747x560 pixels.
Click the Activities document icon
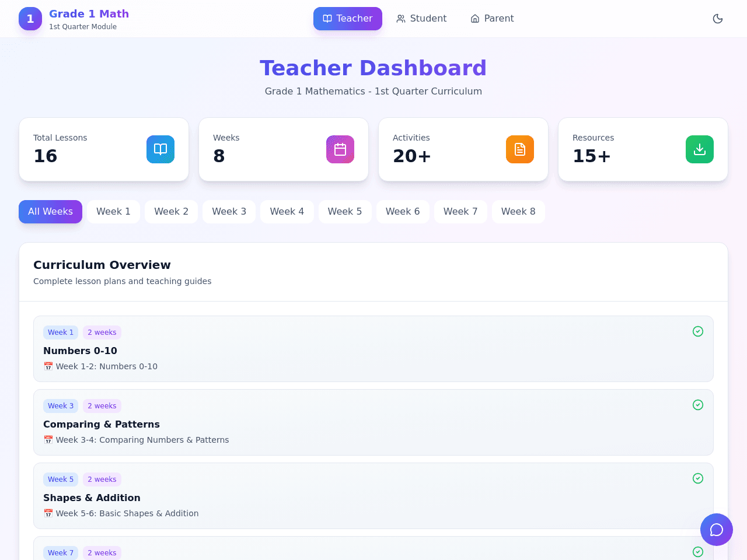coord(520,149)
